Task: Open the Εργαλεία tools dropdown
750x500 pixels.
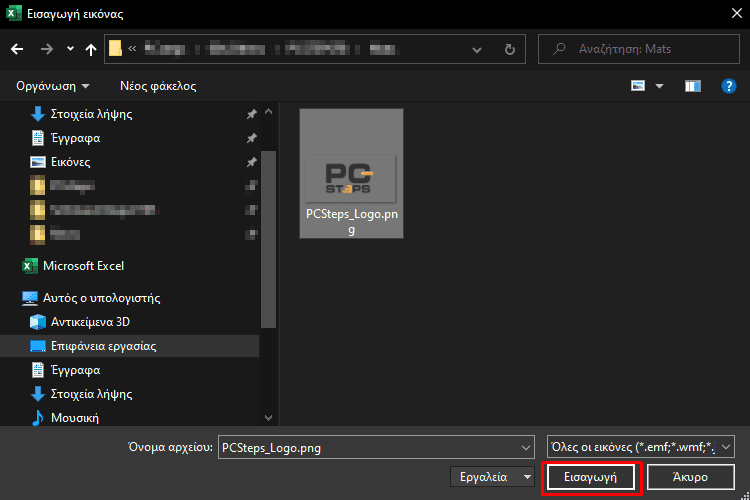Action: point(492,477)
